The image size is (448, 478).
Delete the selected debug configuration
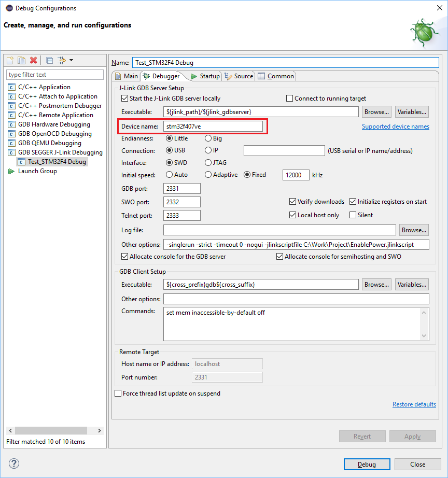33,60
